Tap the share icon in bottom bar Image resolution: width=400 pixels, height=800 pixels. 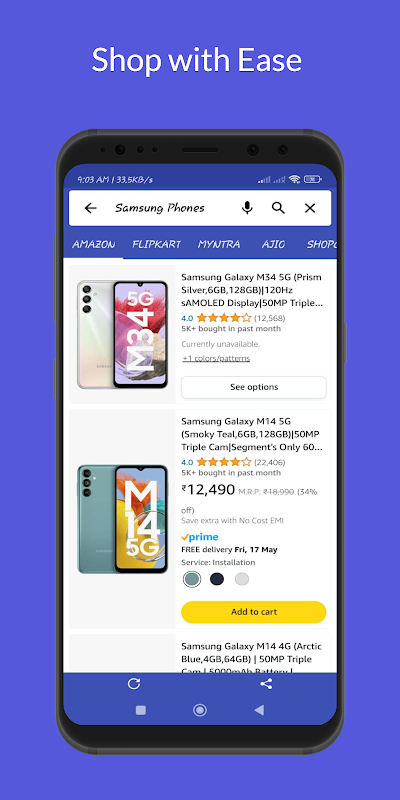click(x=266, y=684)
